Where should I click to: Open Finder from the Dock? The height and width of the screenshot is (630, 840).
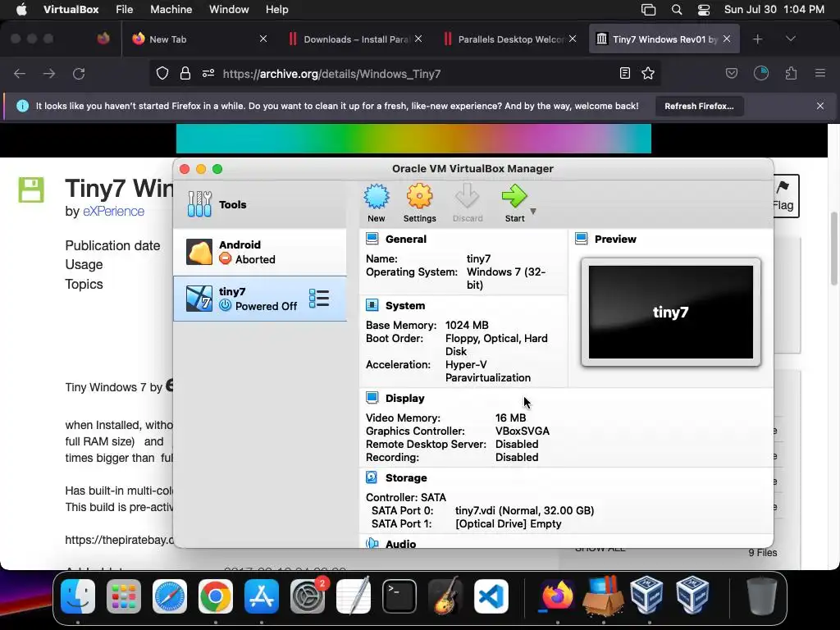coord(78,596)
